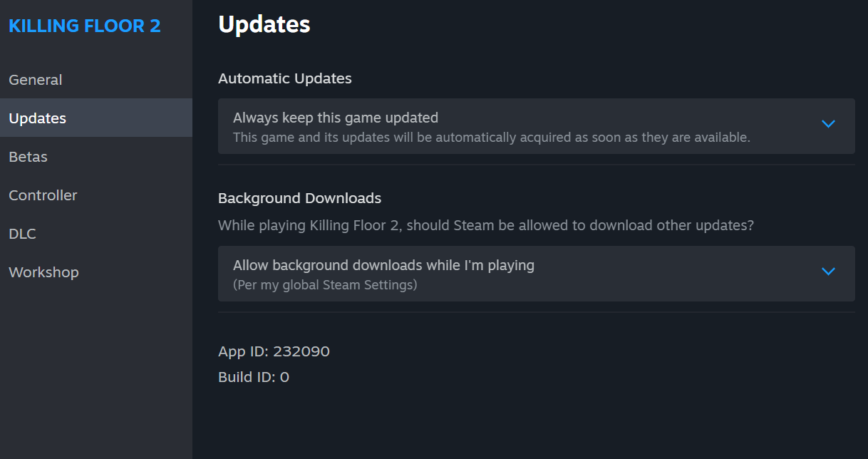Click the Automatic Updates section label

pyautogui.click(x=285, y=78)
